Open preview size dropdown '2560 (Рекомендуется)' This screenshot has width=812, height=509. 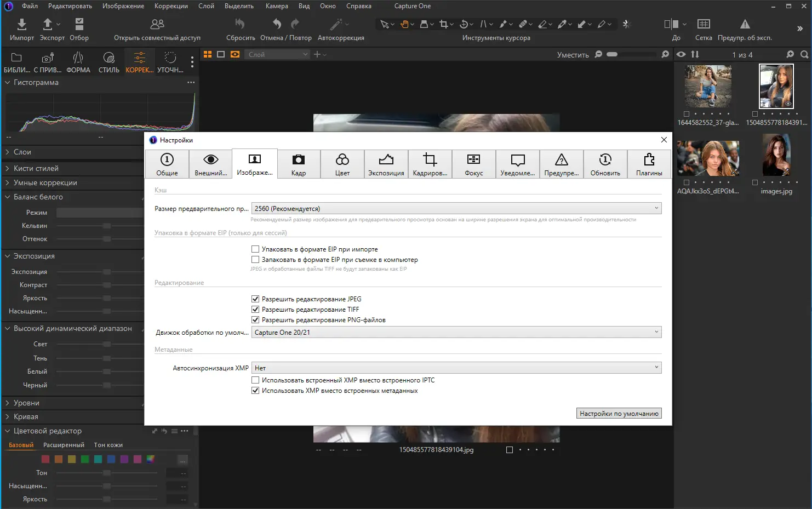[x=456, y=209]
